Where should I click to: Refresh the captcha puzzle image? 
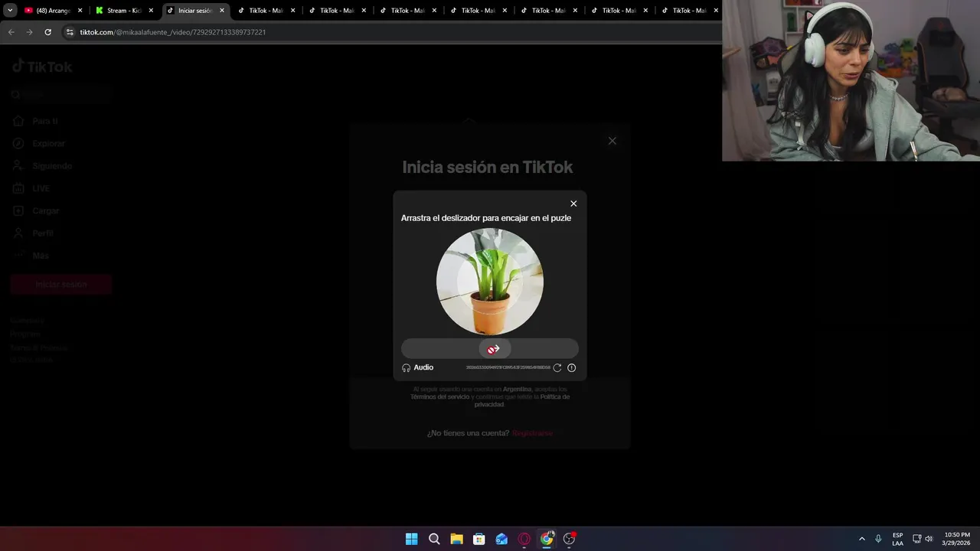tap(557, 367)
